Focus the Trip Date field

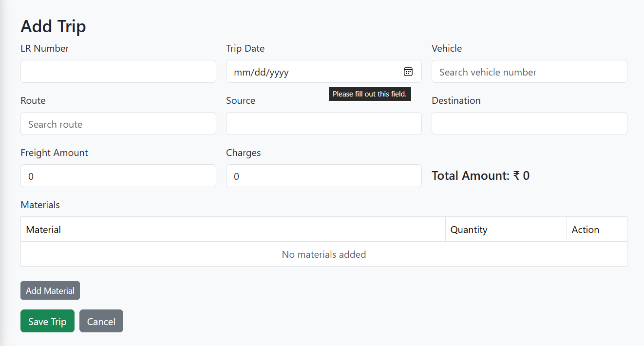coord(324,72)
